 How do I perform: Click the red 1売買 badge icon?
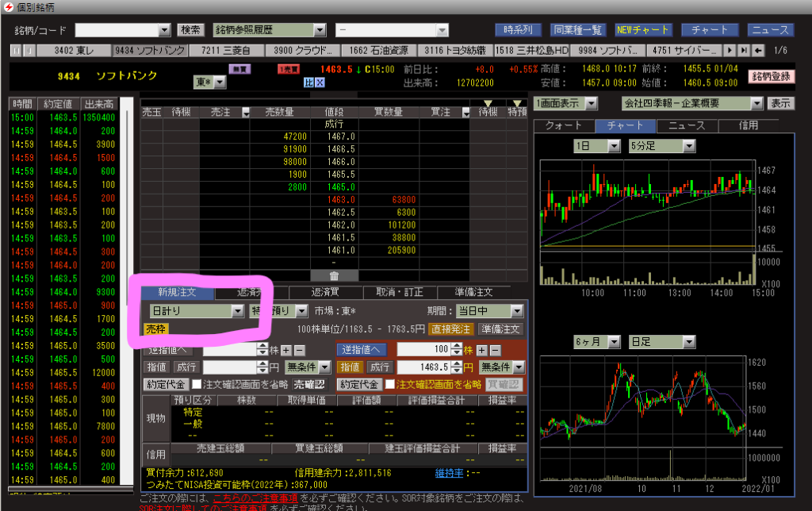289,69
